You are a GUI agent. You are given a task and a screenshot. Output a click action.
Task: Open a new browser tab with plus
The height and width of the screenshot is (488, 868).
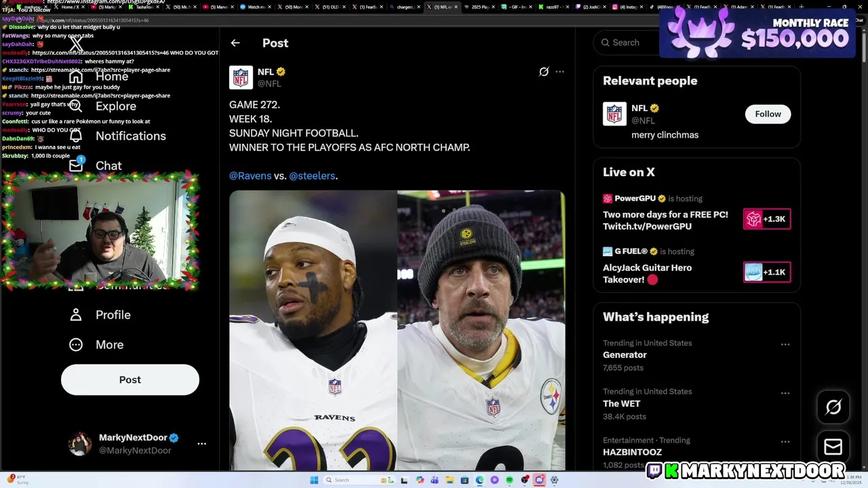click(802, 7)
